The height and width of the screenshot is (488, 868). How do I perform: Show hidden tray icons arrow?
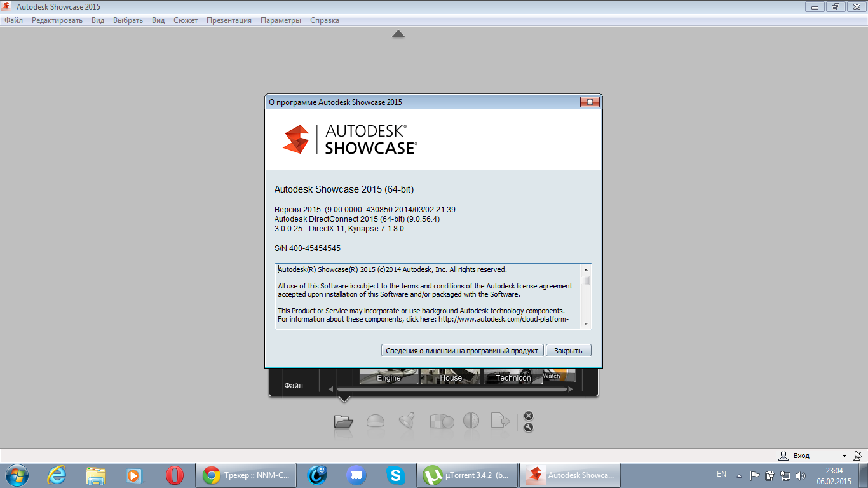point(739,475)
